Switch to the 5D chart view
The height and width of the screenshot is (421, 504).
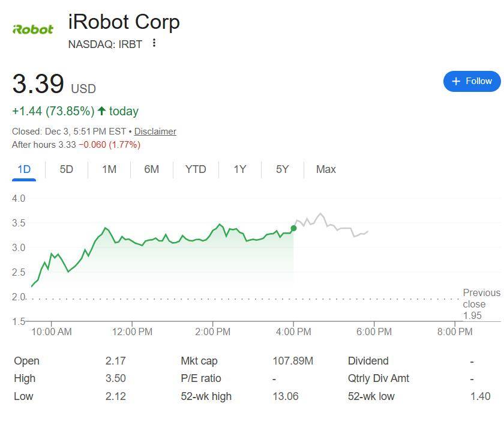[x=66, y=169]
